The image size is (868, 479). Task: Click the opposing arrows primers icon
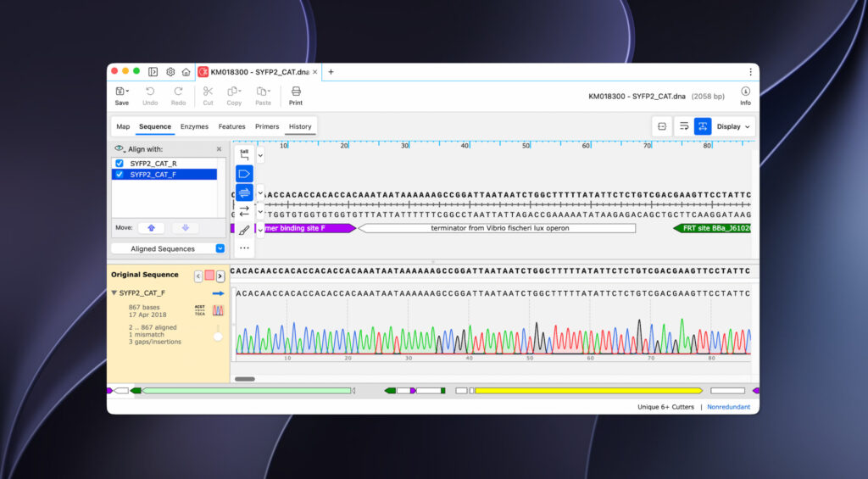(244, 211)
